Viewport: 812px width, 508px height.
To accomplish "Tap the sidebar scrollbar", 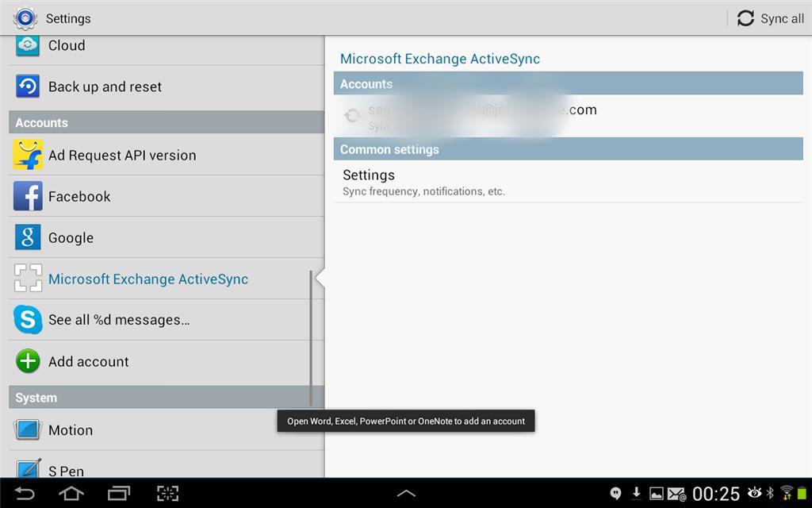I will click(311, 338).
